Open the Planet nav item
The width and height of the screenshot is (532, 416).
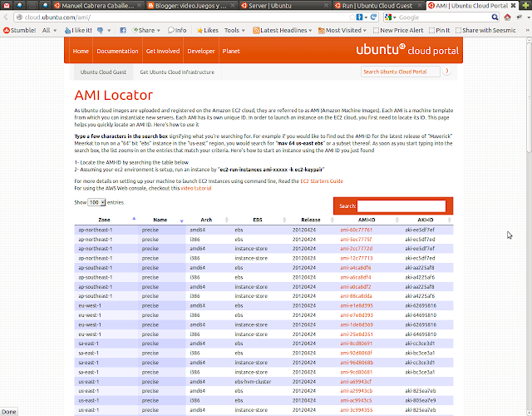[231, 51]
